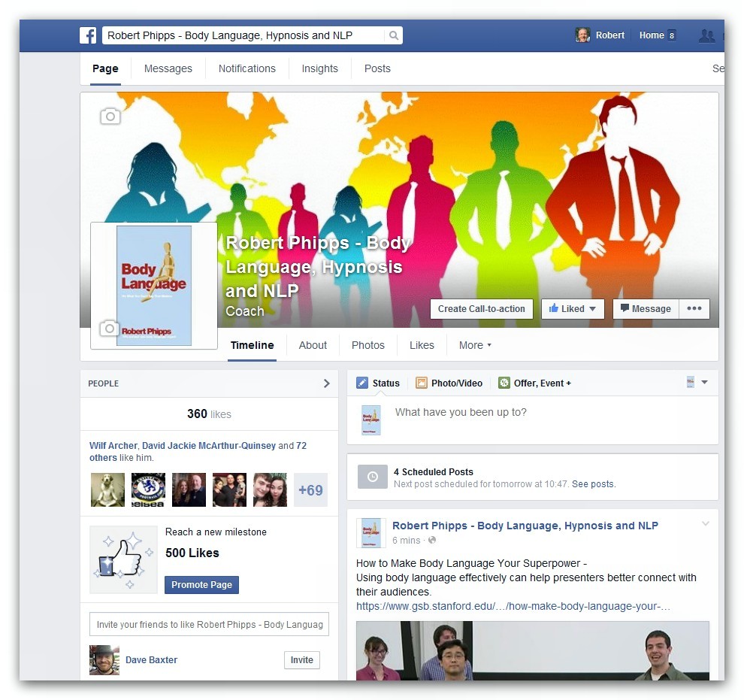Click David Jackie McArthur-Quinsey link
This screenshot has width=744, height=700.
click(209, 446)
